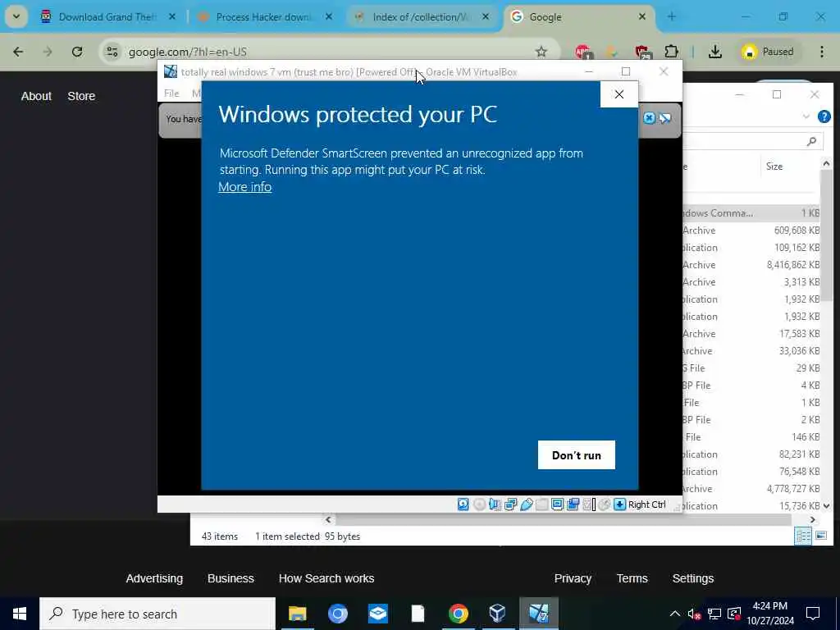This screenshot has width=840, height=630.
Task: Select the file sized 609,608 KB
Action: [x=751, y=231]
